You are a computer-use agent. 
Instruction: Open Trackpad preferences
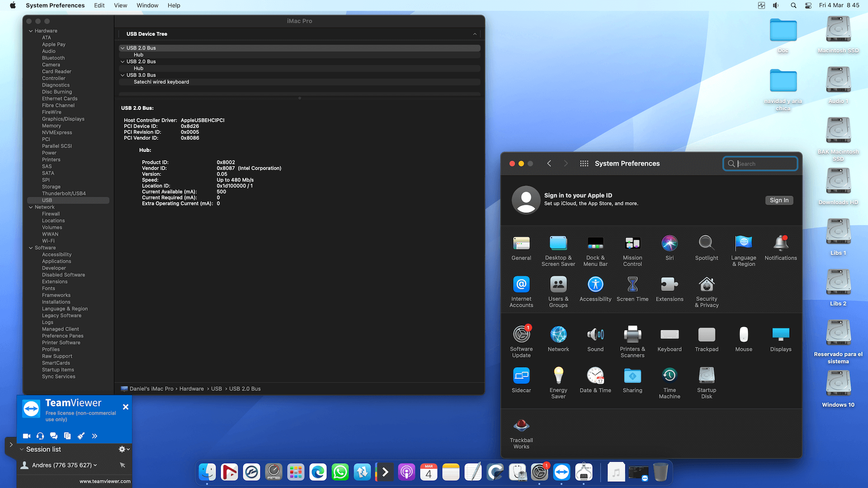tap(707, 339)
